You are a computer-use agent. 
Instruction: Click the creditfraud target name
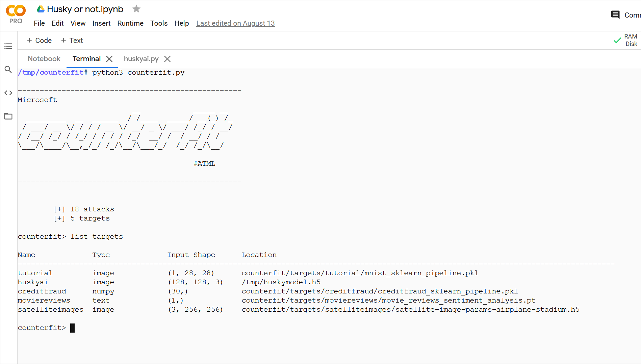point(42,291)
